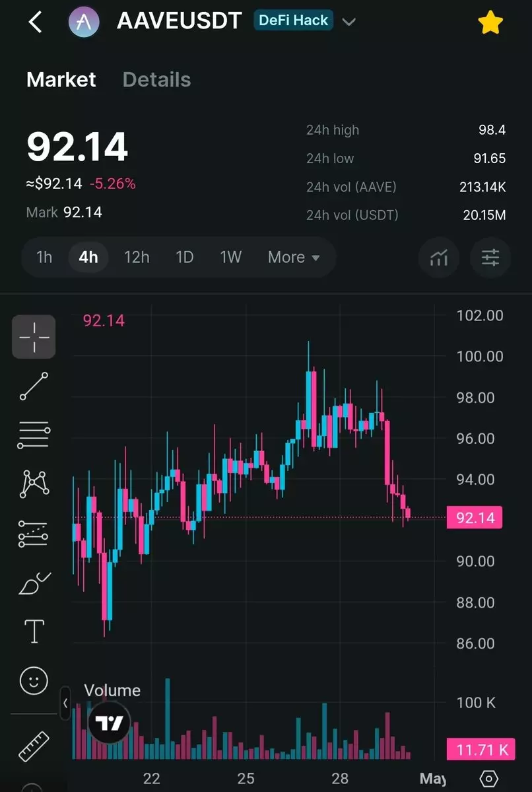
Task: Expand the pair selector chevron
Action: coord(349,22)
